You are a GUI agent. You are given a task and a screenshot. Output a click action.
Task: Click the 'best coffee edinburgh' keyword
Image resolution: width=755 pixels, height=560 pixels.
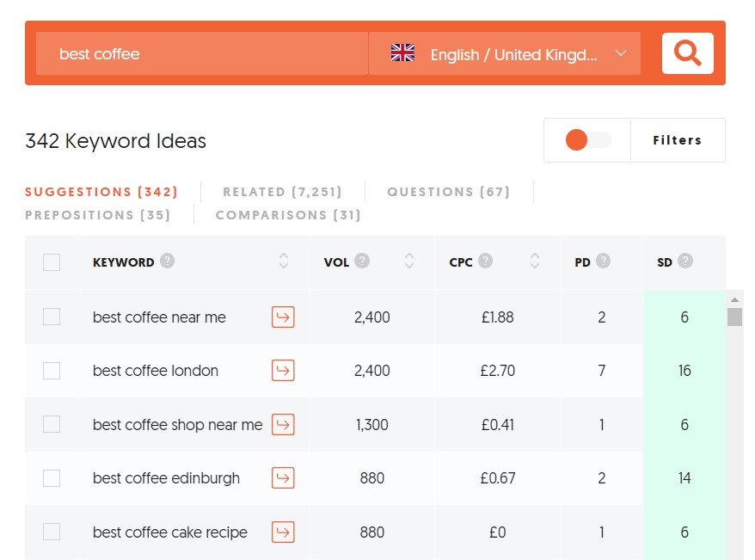point(166,478)
